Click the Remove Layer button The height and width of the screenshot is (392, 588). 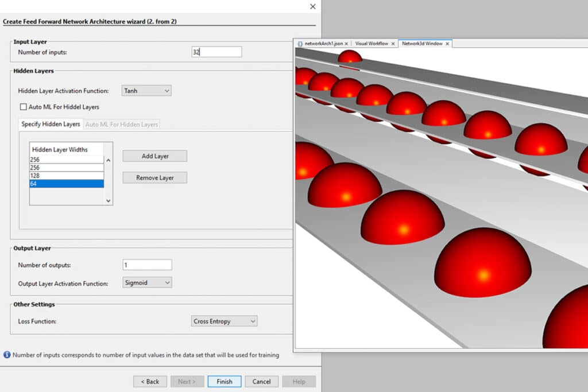pos(154,178)
